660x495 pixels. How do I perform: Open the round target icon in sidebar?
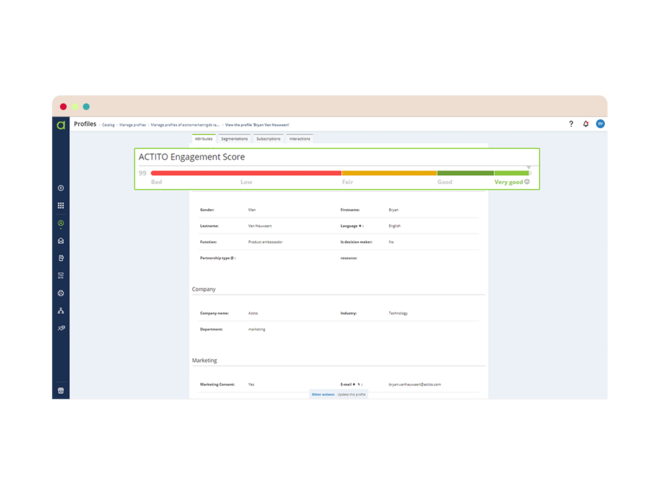pos(61,293)
